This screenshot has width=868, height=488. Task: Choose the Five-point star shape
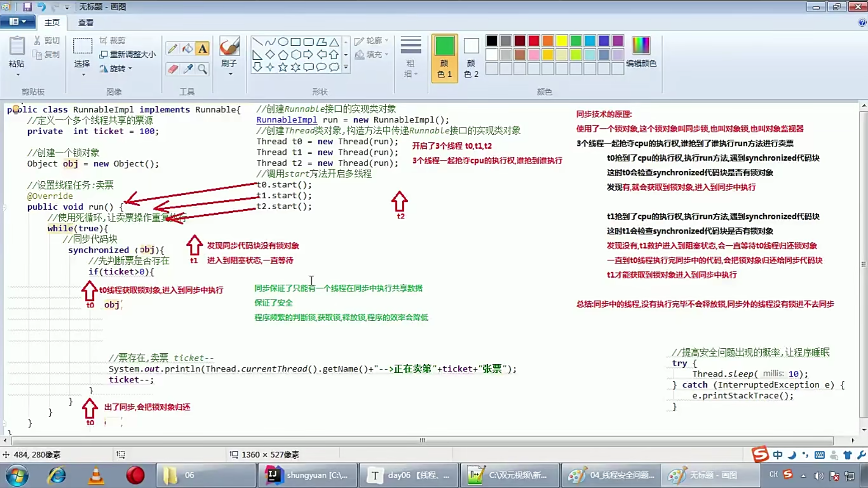click(x=283, y=67)
